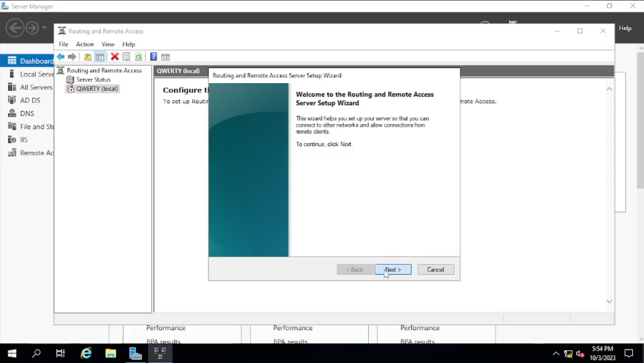Select QWERTY (local) server node
The height and width of the screenshot is (363, 644).
pos(97,89)
